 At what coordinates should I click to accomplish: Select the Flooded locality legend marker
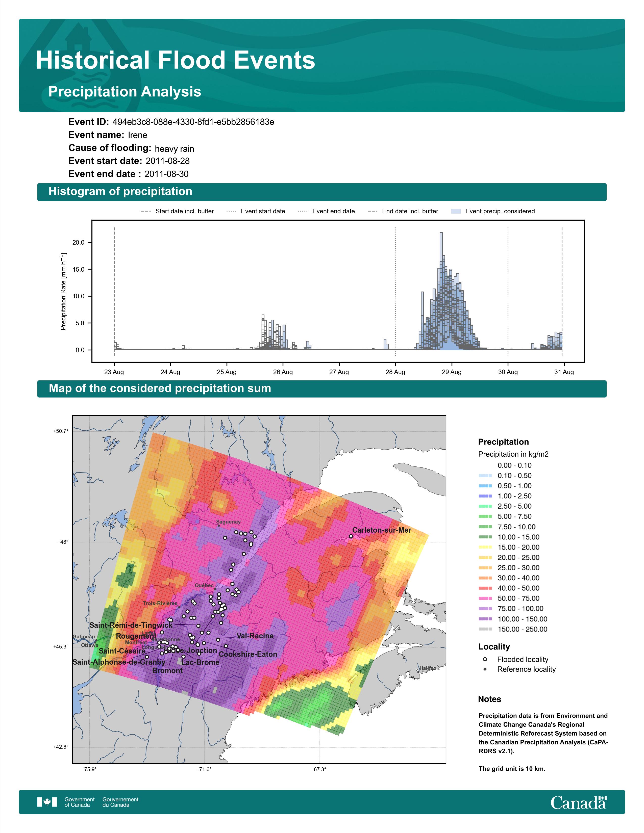[485, 659]
